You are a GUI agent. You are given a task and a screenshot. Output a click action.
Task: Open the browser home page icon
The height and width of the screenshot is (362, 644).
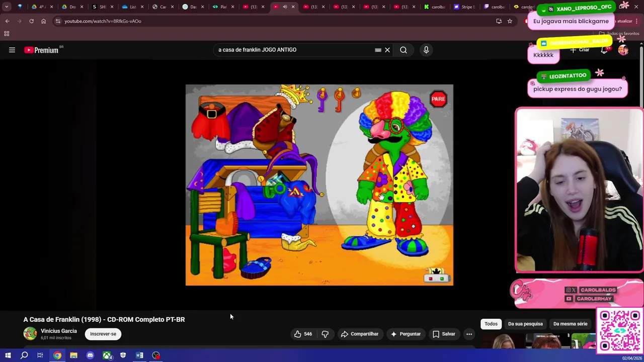coord(43,21)
